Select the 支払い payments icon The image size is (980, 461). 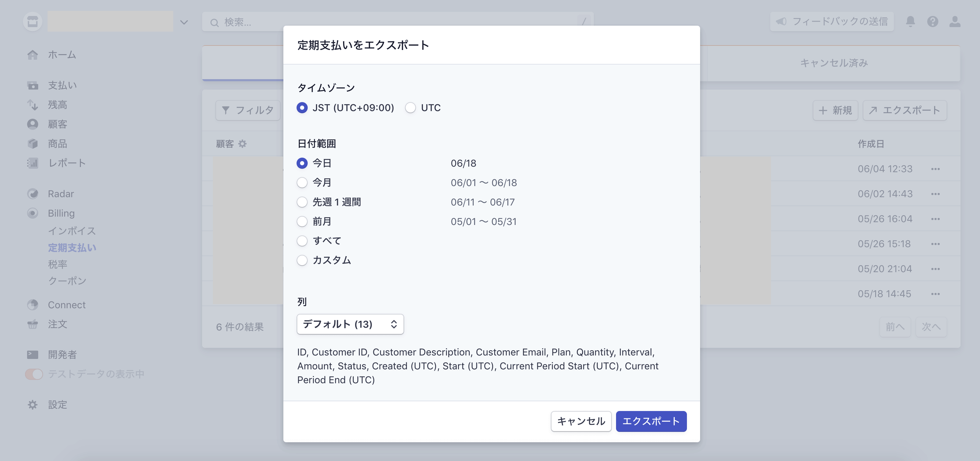click(x=33, y=85)
